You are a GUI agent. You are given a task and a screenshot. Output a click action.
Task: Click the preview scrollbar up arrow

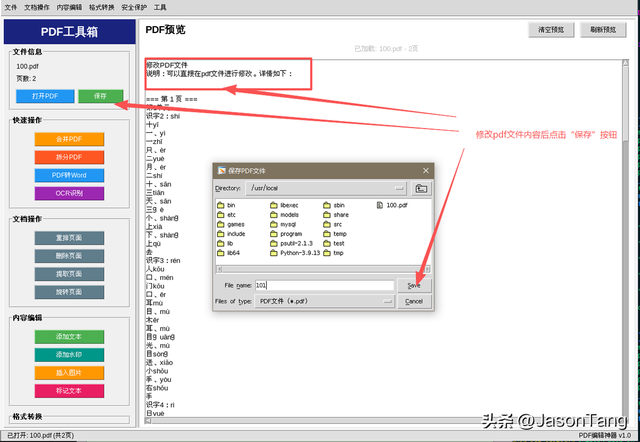click(x=625, y=62)
